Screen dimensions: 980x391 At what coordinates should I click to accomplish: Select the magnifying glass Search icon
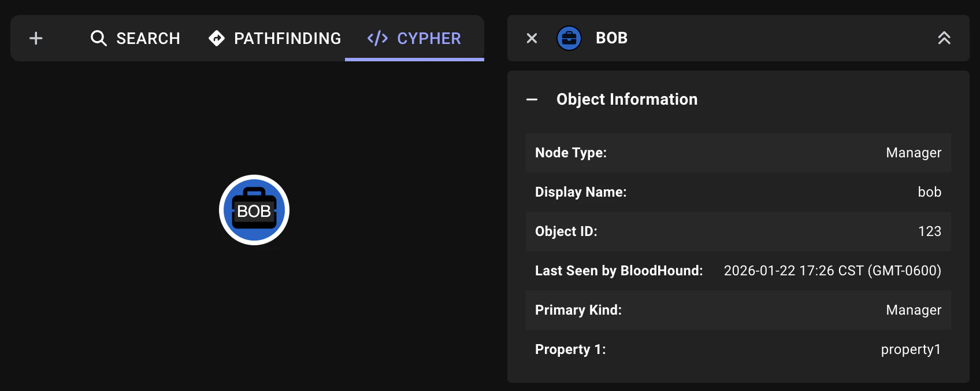(98, 38)
